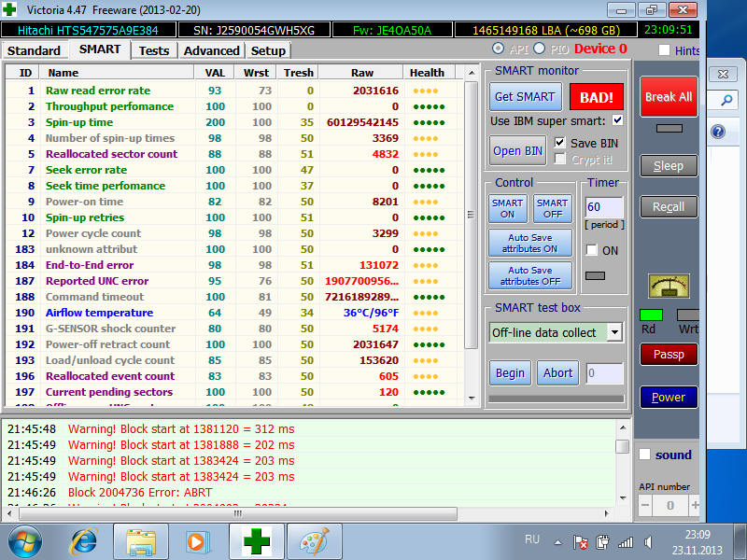The width and height of the screenshot is (747, 560).
Task: Decrease API number with minus button
Action: [x=645, y=505]
